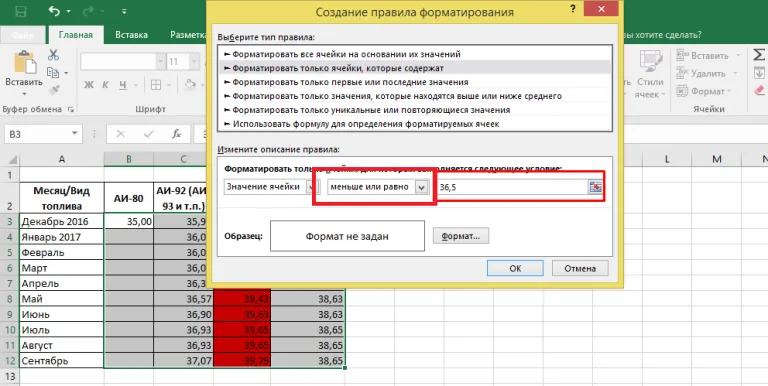Click the АИ-80 header cell
The image size is (768, 386).
tap(128, 198)
